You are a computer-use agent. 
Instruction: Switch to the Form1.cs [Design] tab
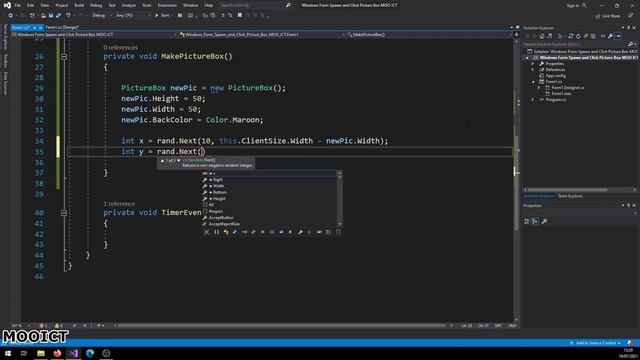[x=62, y=27]
